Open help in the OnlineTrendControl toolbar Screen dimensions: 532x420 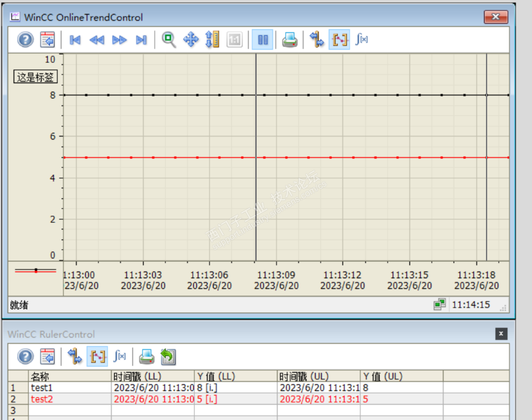click(x=25, y=40)
